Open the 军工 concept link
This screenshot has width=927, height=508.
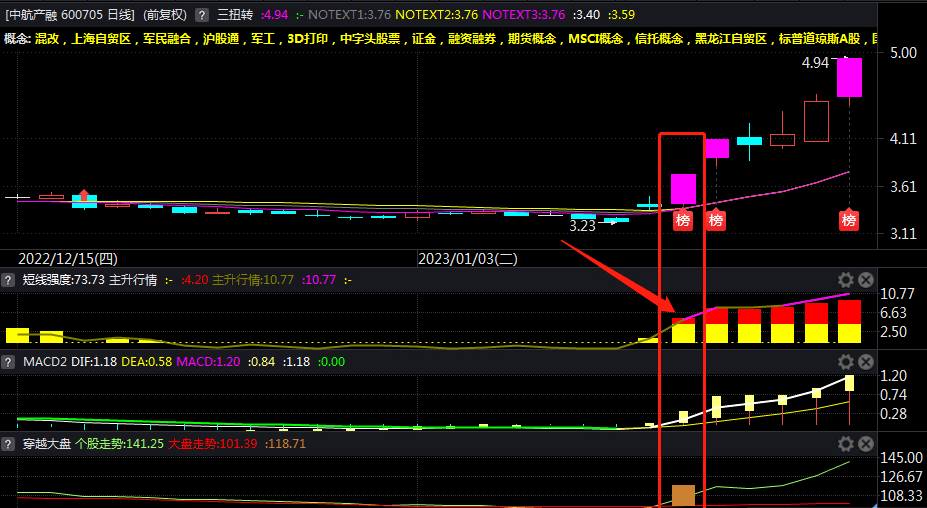point(262,39)
